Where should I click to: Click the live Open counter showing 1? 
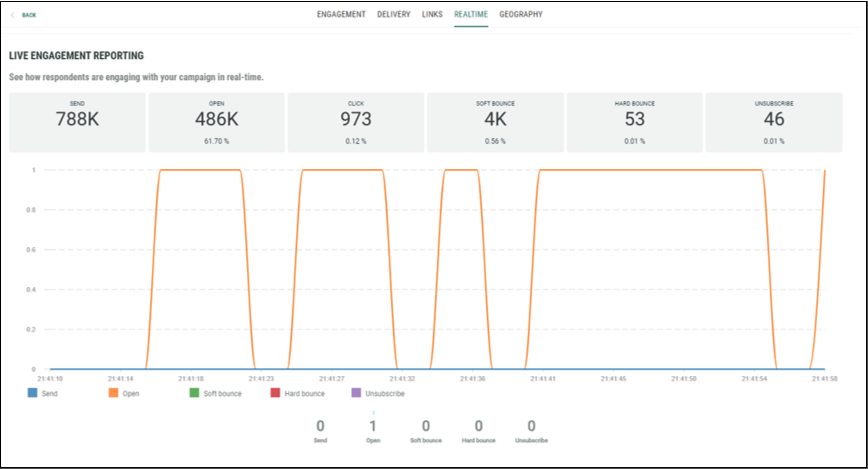tap(373, 427)
